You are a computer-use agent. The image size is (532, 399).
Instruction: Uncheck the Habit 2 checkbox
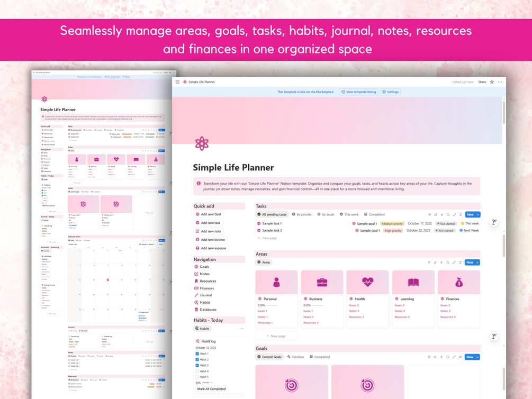[197, 359]
